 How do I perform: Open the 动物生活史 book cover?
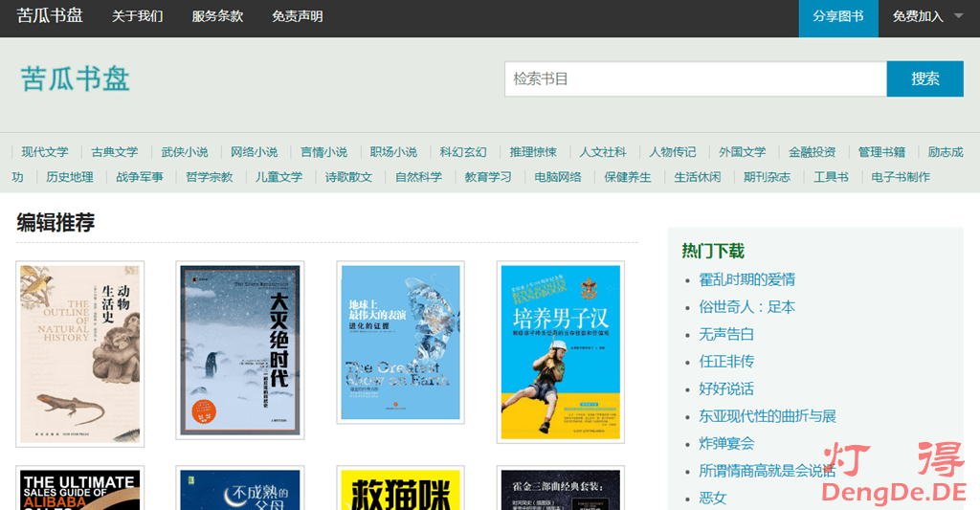pyautogui.click(x=80, y=353)
